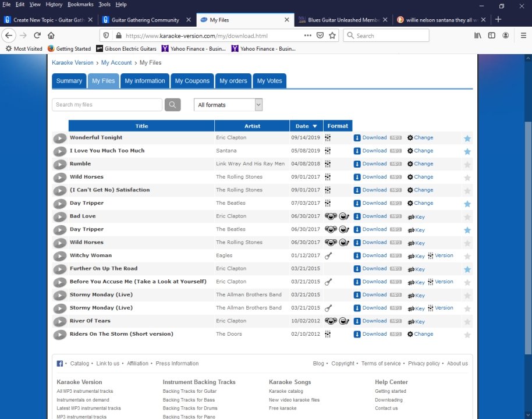Click the Firefox search box
532x419 pixels.
[x=386, y=35]
